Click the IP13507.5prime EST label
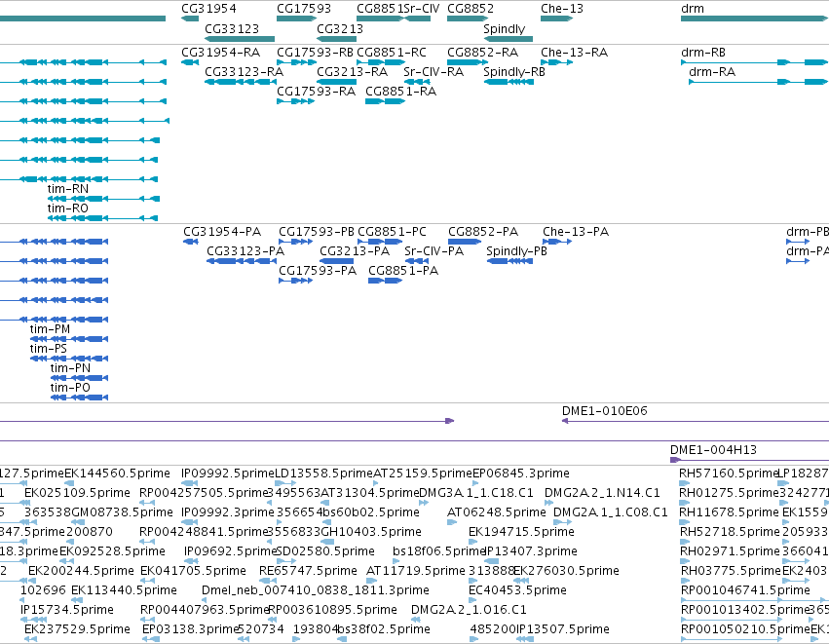 [563, 629]
